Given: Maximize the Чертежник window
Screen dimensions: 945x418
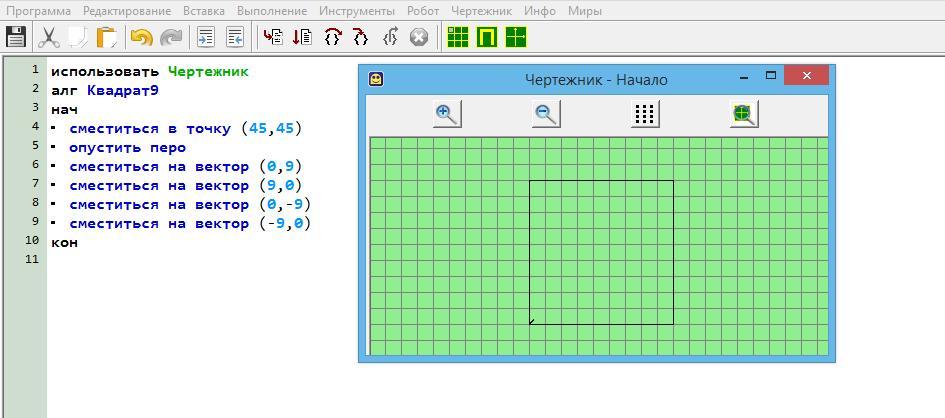Looking at the screenshot, I should [770, 76].
